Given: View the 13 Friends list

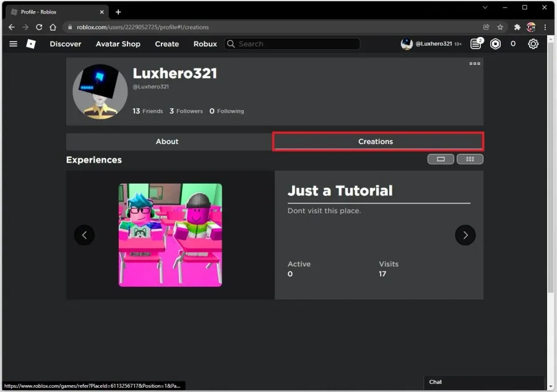Looking at the screenshot, I should (x=148, y=111).
